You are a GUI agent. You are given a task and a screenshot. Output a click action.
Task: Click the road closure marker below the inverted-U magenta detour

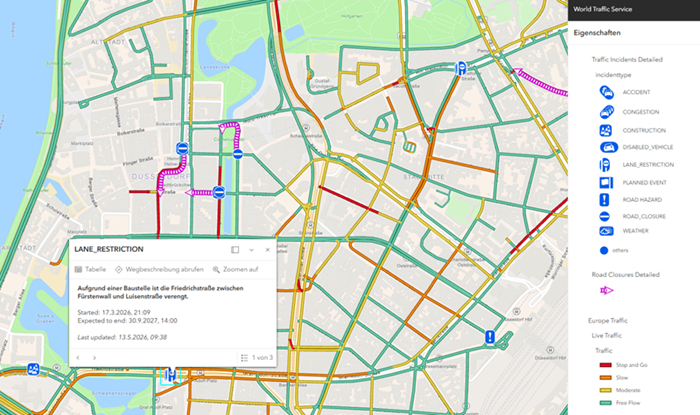click(238, 154)
